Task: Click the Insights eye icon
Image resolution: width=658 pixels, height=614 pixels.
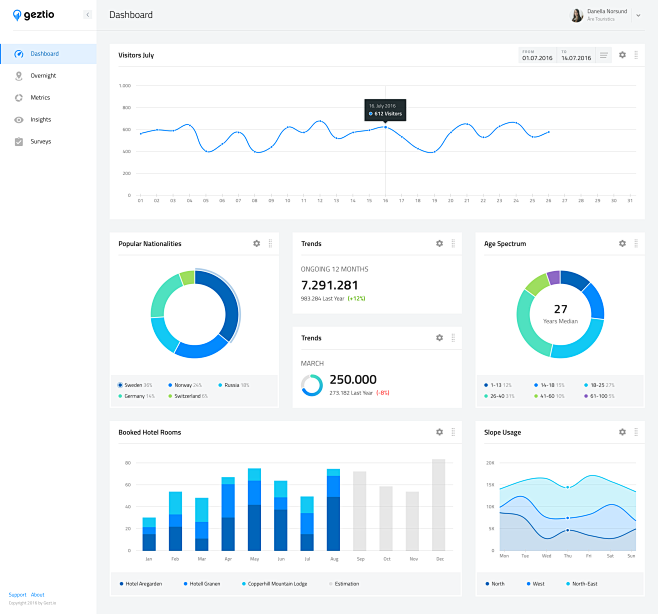Action: 18,120
